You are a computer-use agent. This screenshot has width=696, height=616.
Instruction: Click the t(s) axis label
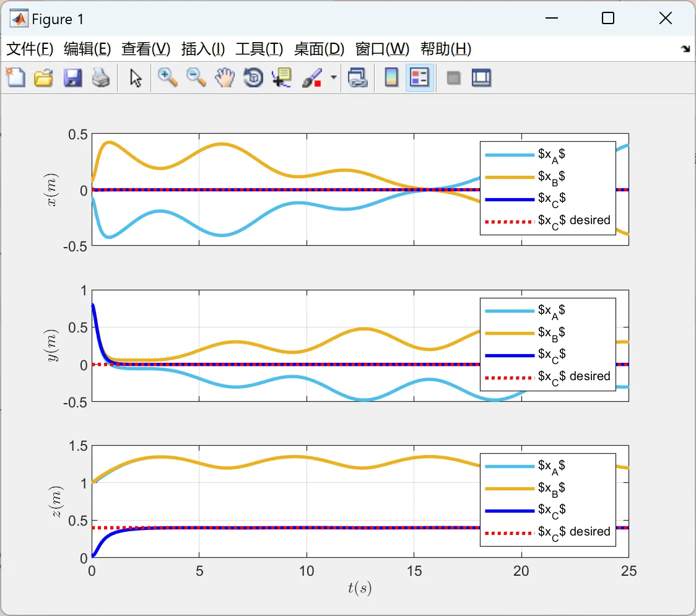tap(360, 588)
